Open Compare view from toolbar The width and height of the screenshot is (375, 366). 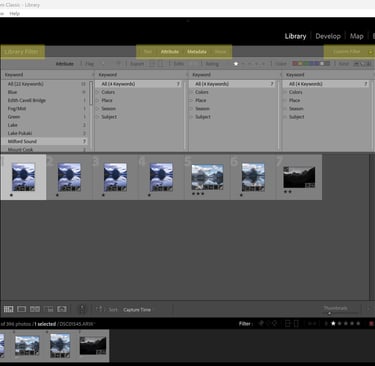[35, 309]
